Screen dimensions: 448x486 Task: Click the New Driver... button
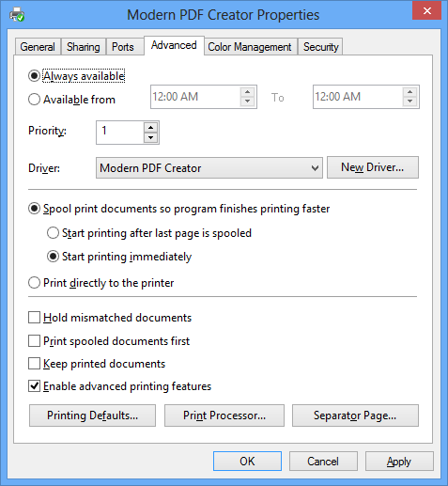click(x=373, y=167)
